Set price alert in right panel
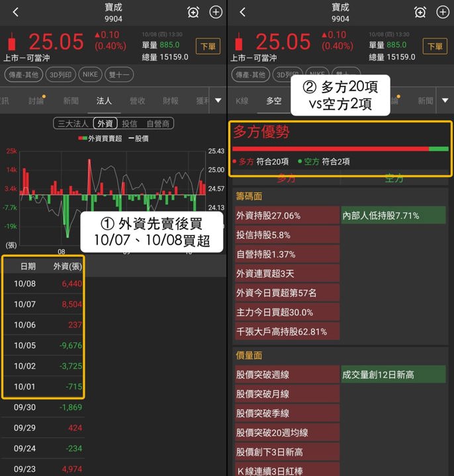The width and height of the screenshot is (454, 476). click(420, 12)
